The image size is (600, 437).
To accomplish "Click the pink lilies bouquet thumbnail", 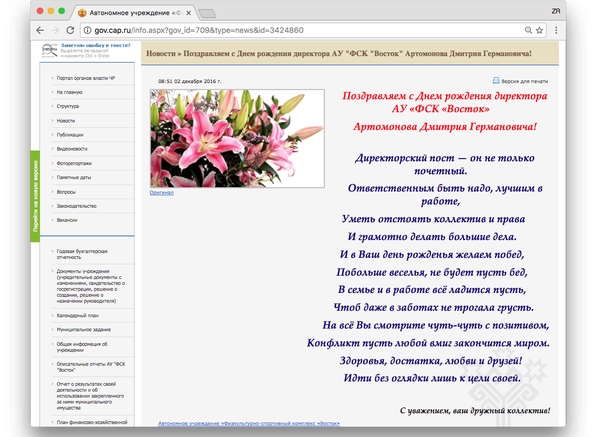I will point(236,137).
